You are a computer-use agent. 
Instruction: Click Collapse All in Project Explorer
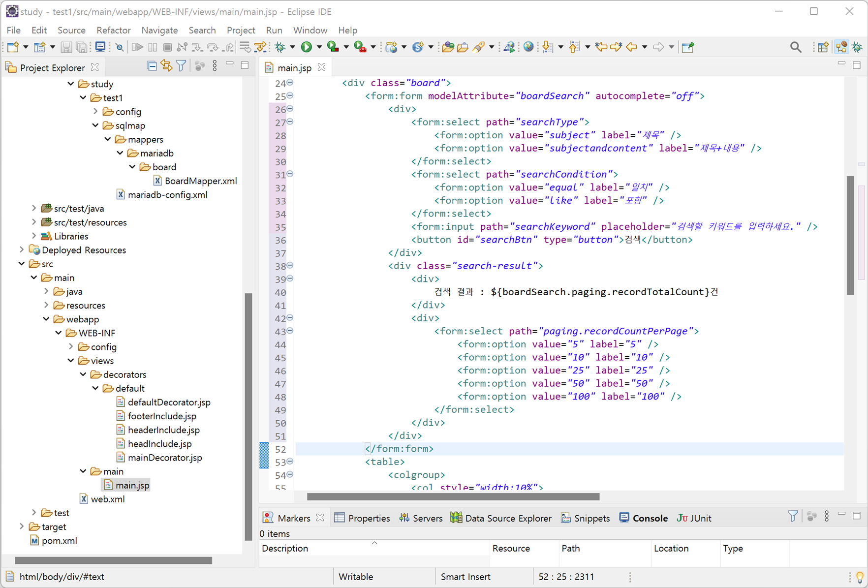point(152,66)
